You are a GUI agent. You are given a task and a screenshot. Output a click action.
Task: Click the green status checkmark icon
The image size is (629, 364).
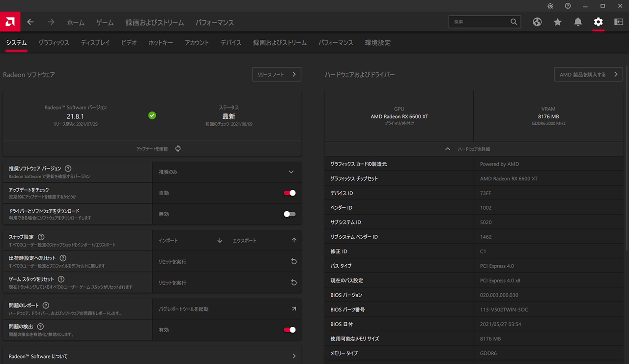(x=152, y=115)
